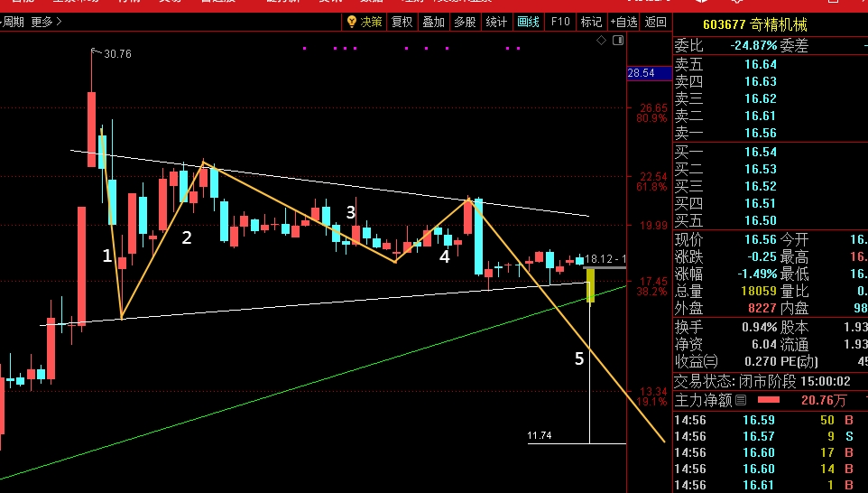
Task: Click the 涨幅 value -1.49%
Action: coord(757,274)
